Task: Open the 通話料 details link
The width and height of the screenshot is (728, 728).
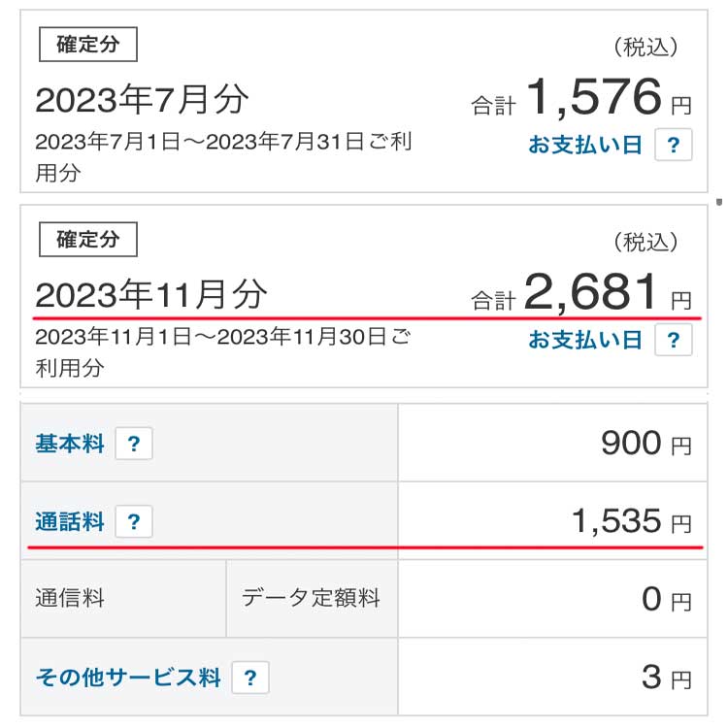Action: click(70, 521)
